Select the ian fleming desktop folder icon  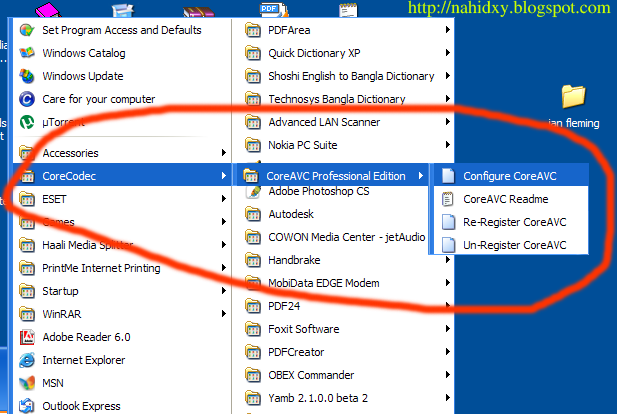pyautogui.click(x=574, y=96)
